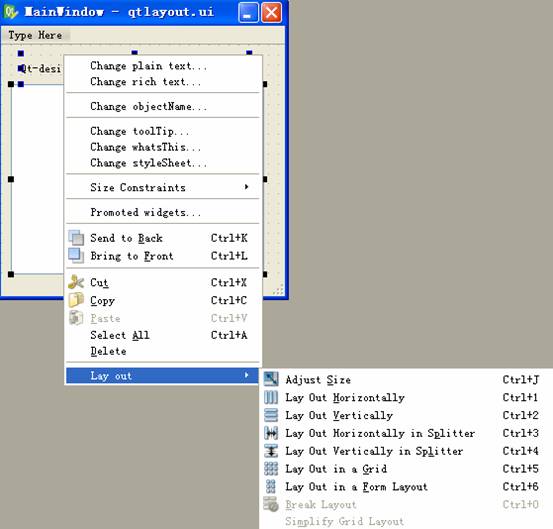Click the Horizontal Splitter layout icon
Viewport: 553px width, 529px height.
coord(271,433)
